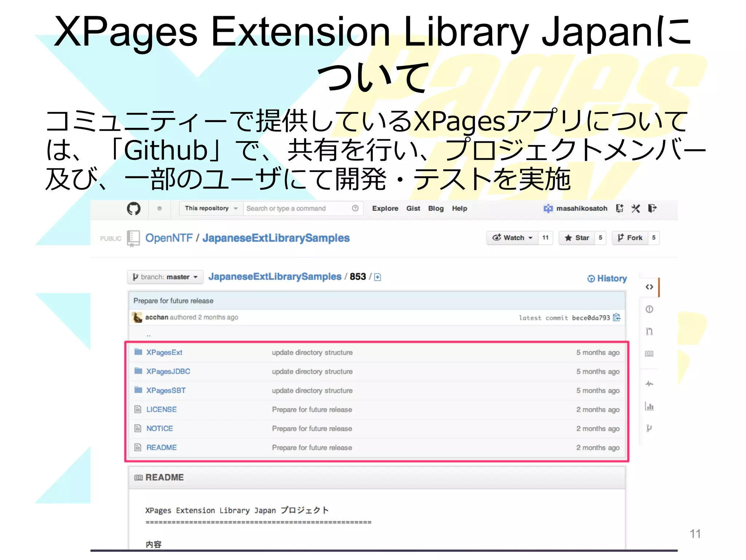Click the repository book icon
746x560 pixels.
pyautogui.click(x=133, y=238)
